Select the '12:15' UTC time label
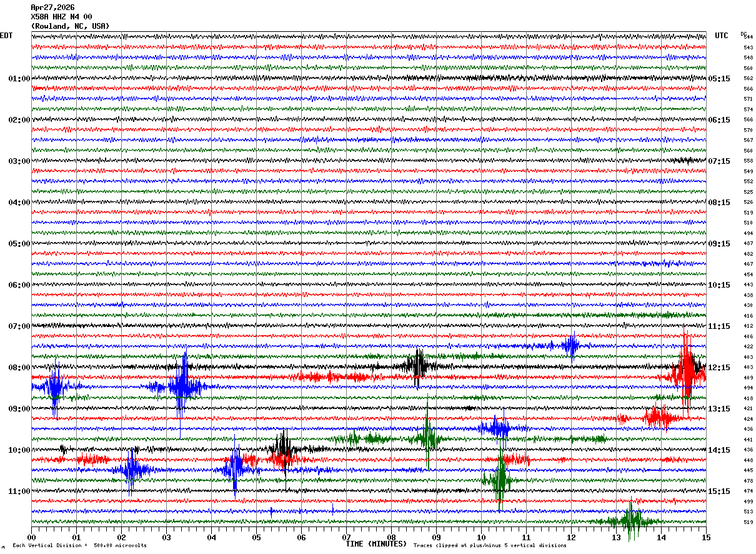The image size is (756, 554). [719, 368]
